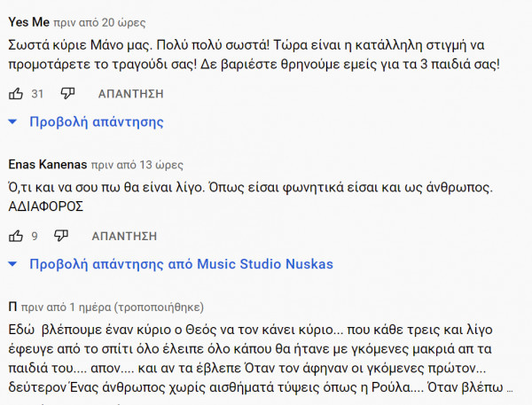The width and height of the screenshot is (532, 405).
Task: Dislike the comment by Yes Me
Action: 68,93
